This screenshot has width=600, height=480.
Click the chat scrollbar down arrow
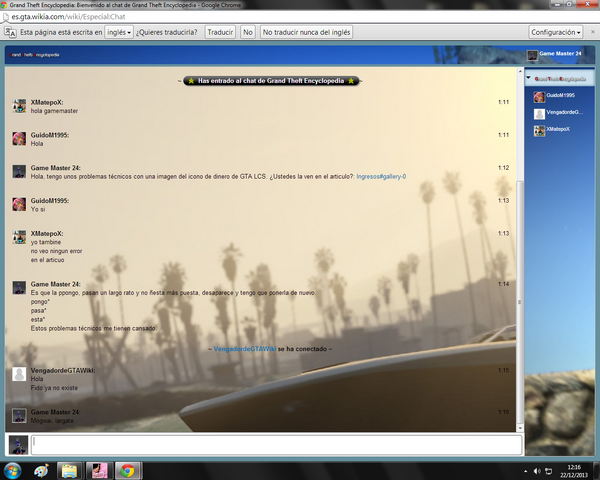pyautogui.click(x=520, y=428)
